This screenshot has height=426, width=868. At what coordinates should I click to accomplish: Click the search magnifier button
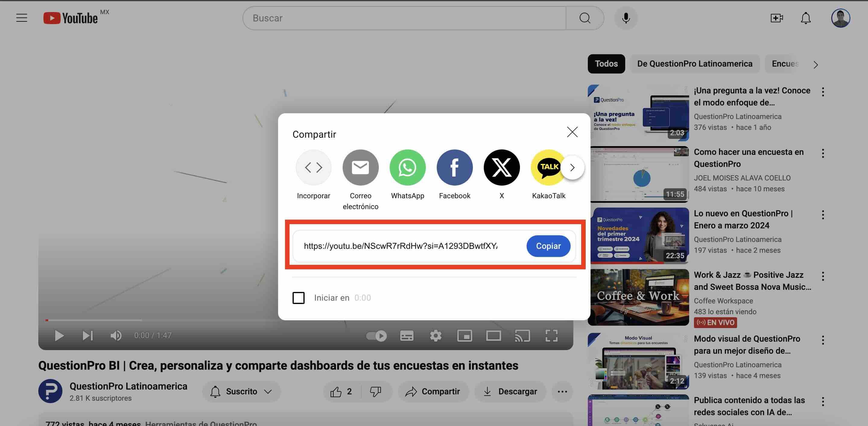[x=584, y=18]
